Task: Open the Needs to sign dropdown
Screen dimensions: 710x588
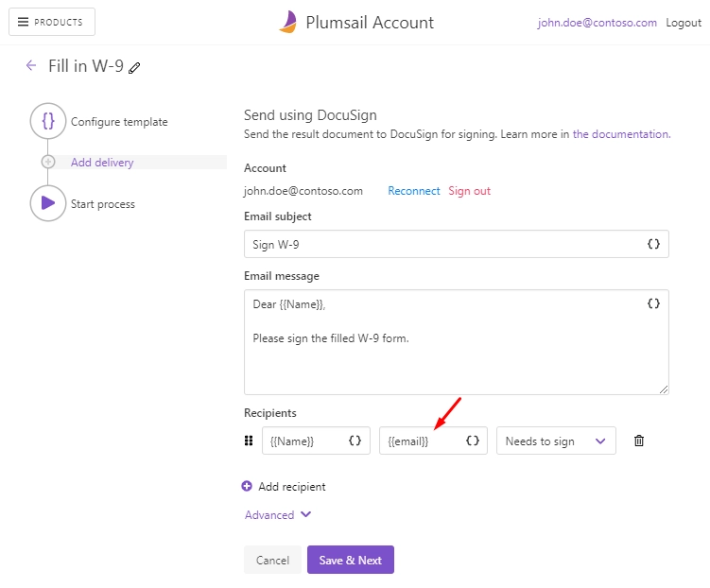Action: pos(556,441)
